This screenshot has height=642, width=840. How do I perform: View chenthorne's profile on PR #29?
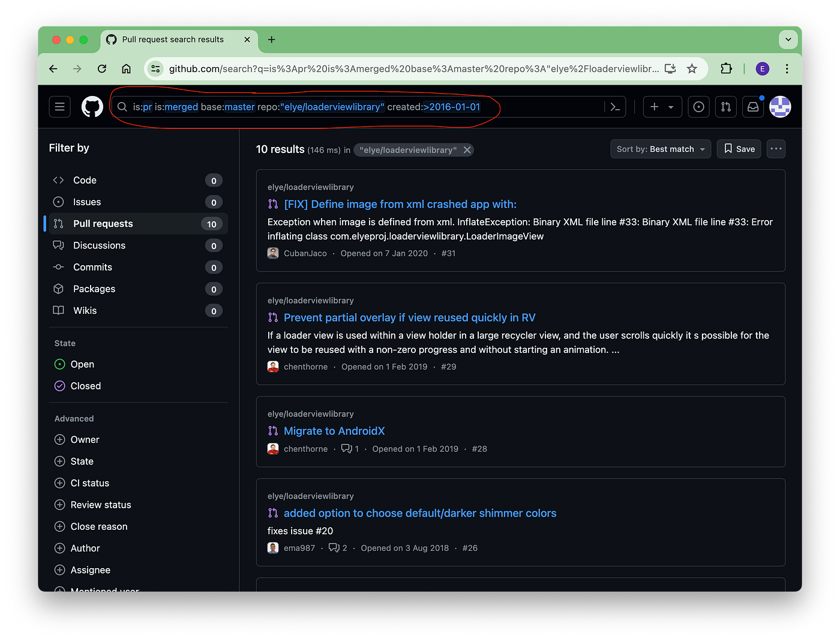[306, 367]
